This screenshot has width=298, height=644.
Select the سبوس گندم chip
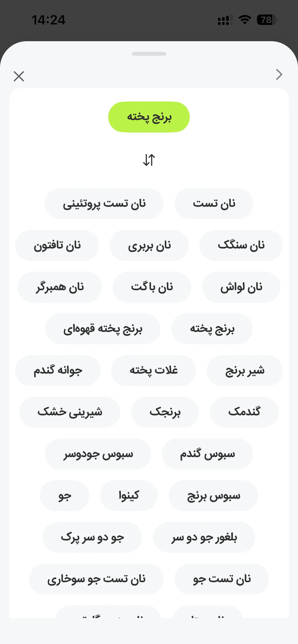click(207, 454)
